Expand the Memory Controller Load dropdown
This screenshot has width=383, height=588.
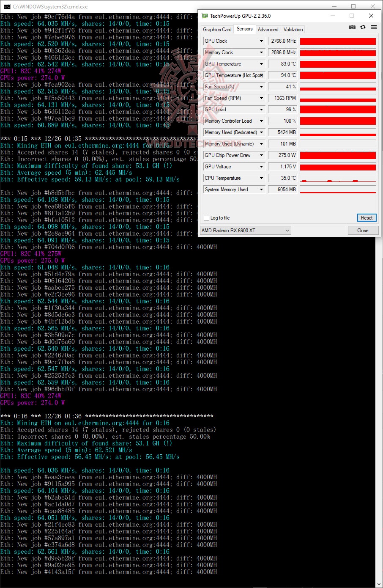coord(261,121)
